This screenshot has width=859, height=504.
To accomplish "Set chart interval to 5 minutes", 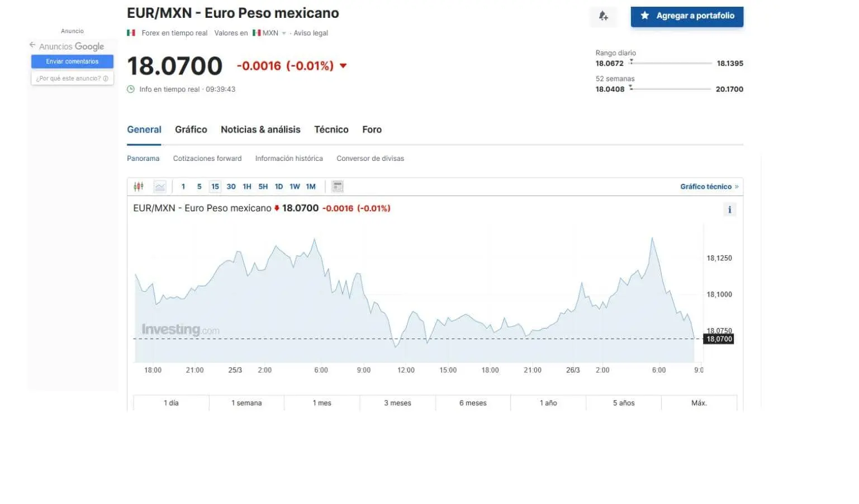I will [199, 187].
